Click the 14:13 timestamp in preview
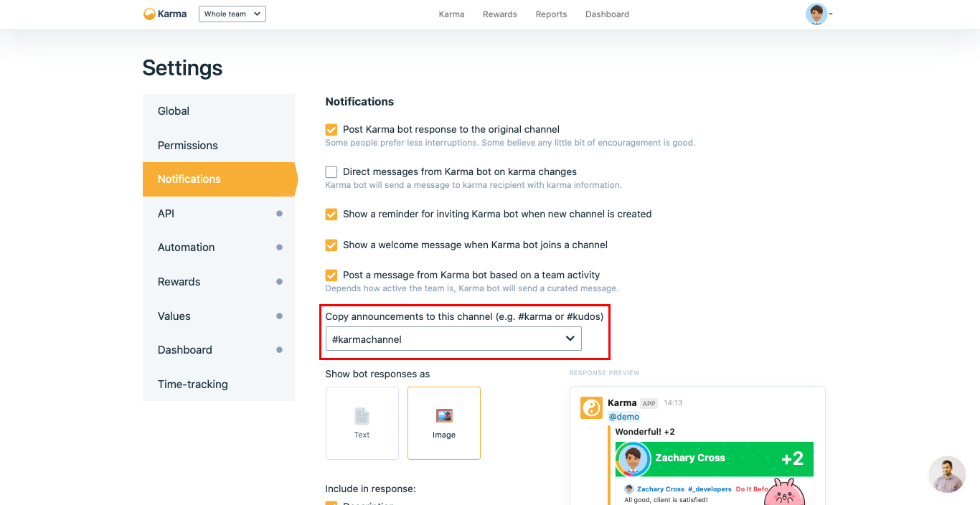The width and height of the screenshot is (980, 505). [673, 403]
